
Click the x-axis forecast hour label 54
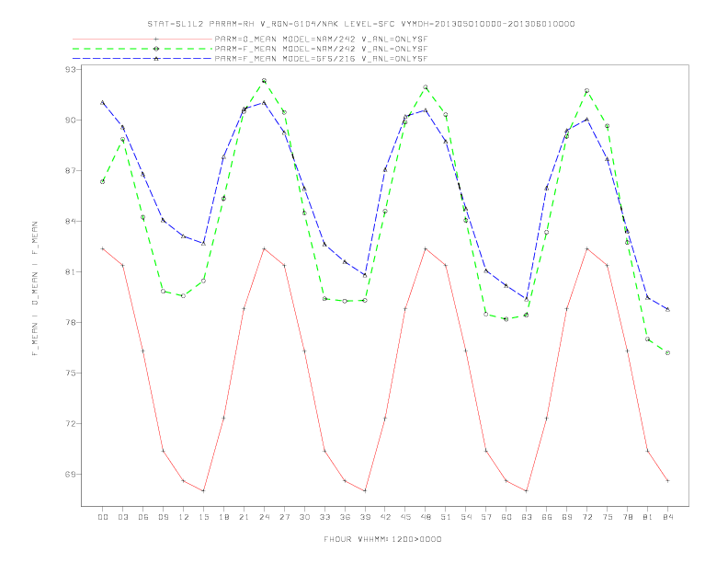(x=466, y=517)
